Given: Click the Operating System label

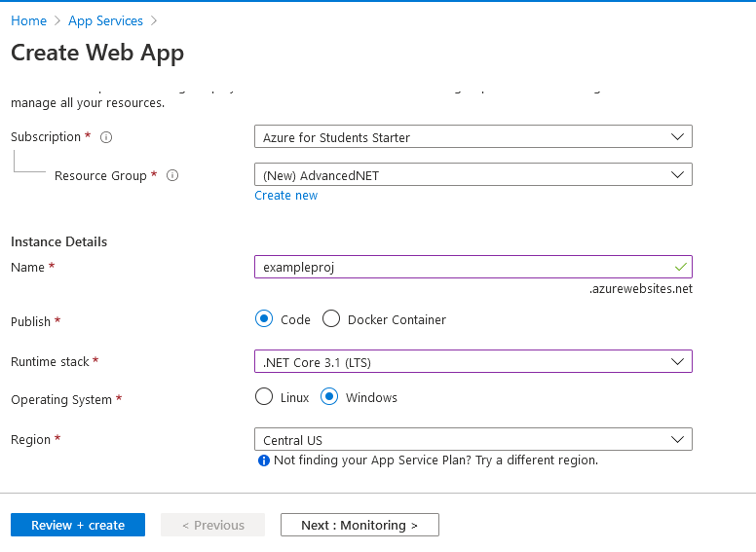Looking at the screenshot, I should [x=61, y=400].
